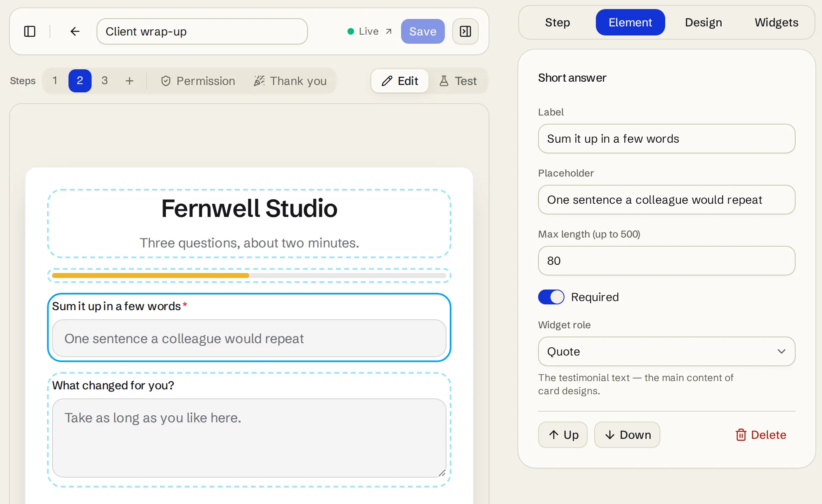This screenshot has width=822, height=504.
Task: Click the back arrow icon
Action: pos(75,31)
